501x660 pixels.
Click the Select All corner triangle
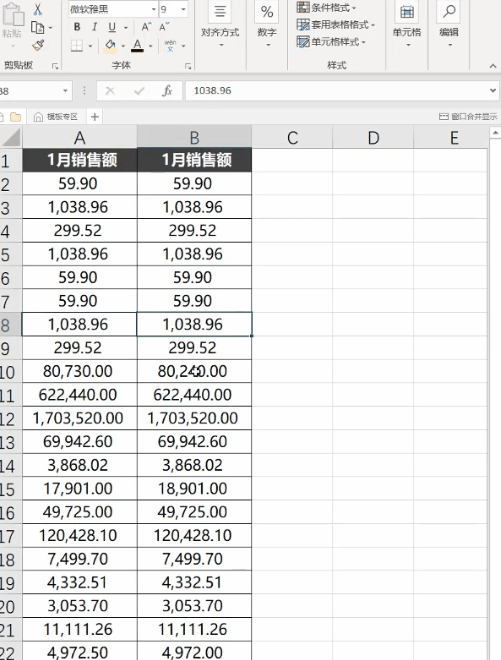(x=11, y=137)
